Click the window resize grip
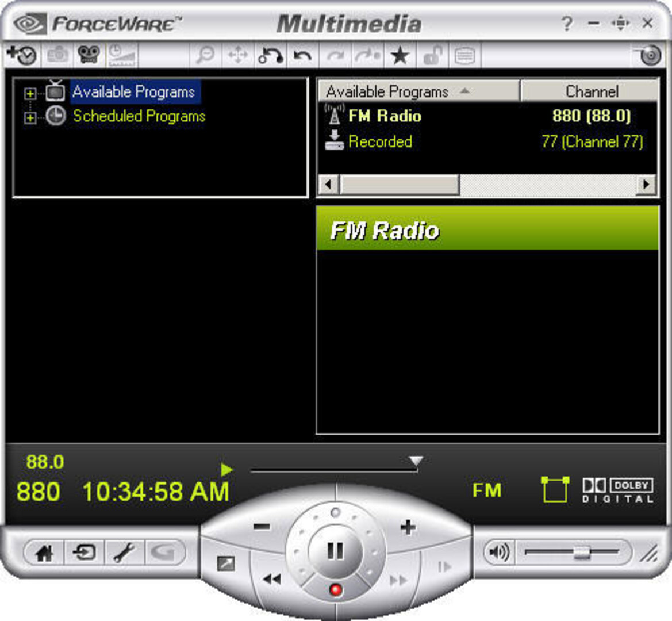 (649, 553)
